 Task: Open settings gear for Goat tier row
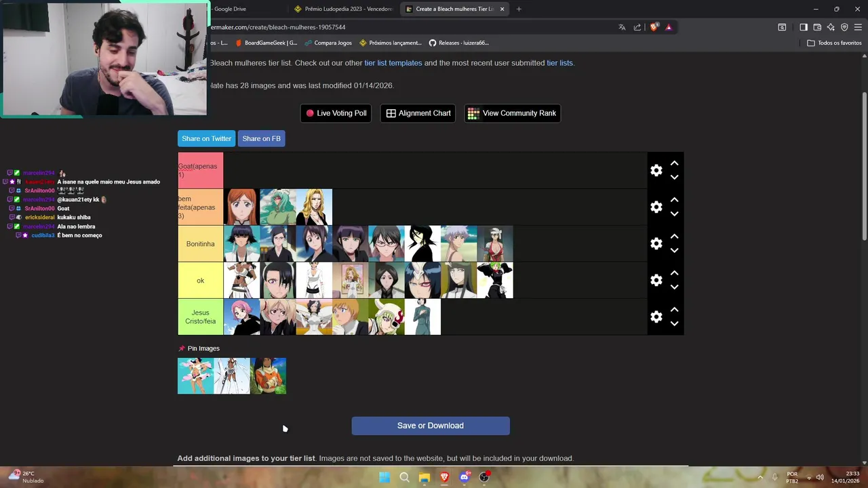pyautogui.click(x=656, y=171)
